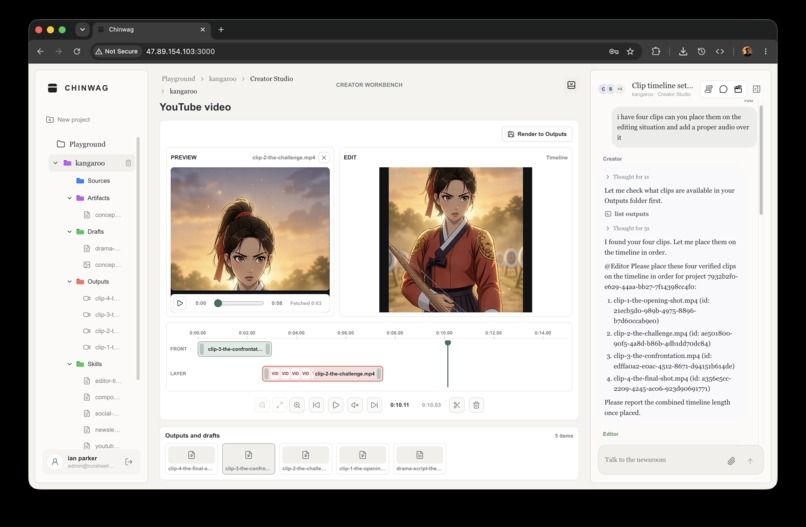Select clip-3-the-confrontation on FRONT track
Viewport: 806px width, 527px height.
234,349
